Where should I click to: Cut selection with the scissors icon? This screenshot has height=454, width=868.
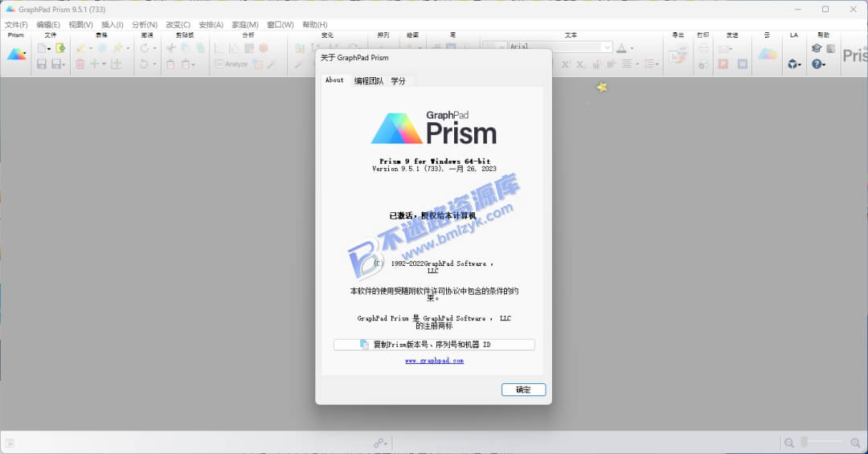pyautogui.click(x=171, y=48)
